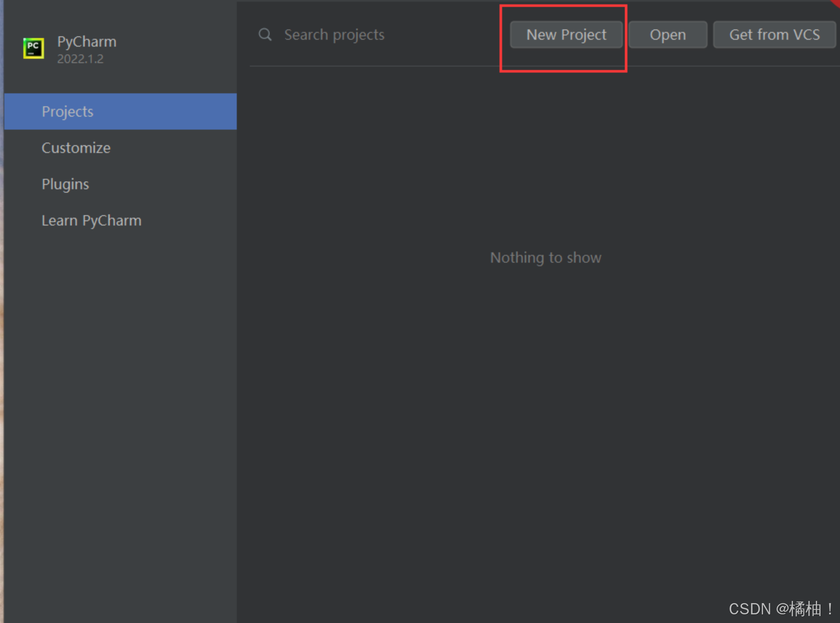The image size is (840, 623).
Task: Click the PyCharm product name text
Action: tap(87, 41)
